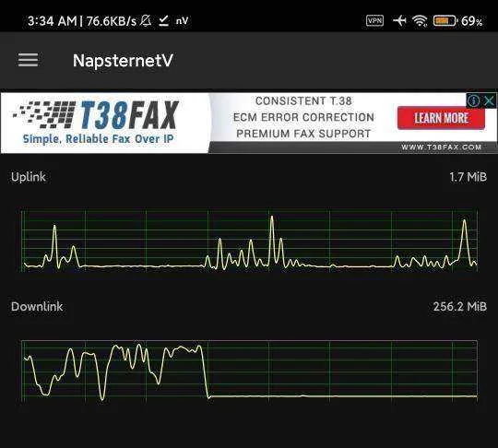The height and width of the screenshot is (448, 498).
Task: Tap the nV notification icon
Action: [183, 21]
